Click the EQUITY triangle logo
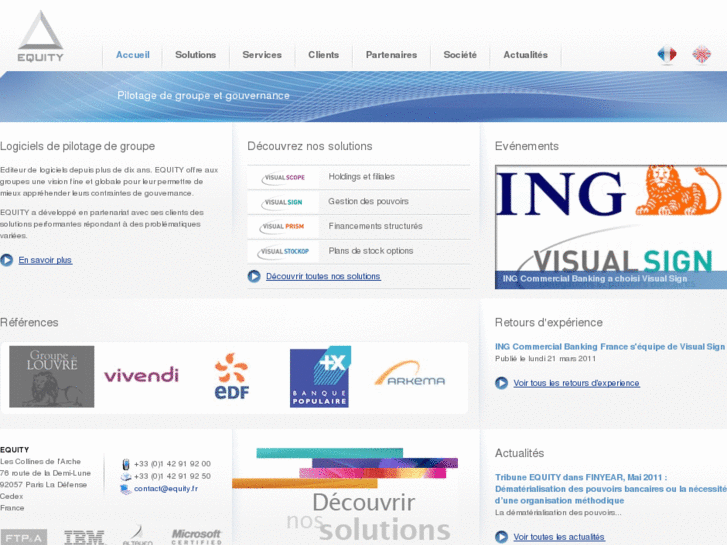Screen dimensions: 727x545 pos(40,36)
